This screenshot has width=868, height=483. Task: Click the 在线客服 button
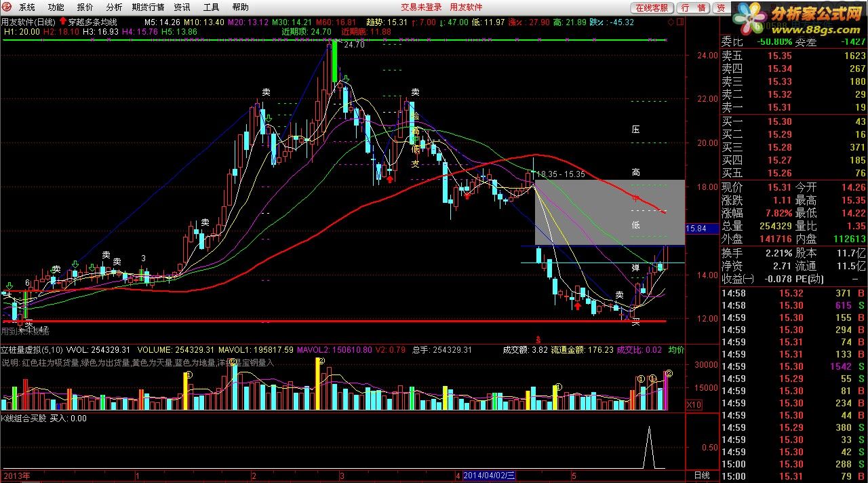[x=652, y=7]
